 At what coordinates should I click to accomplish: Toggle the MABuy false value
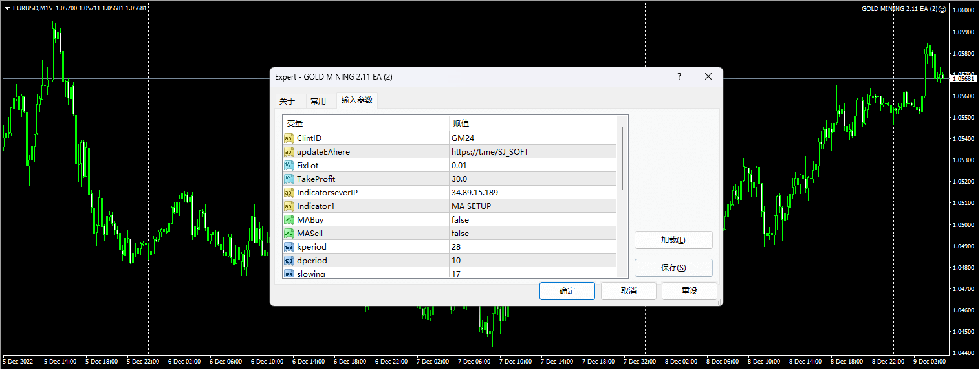tap(460, 219)
